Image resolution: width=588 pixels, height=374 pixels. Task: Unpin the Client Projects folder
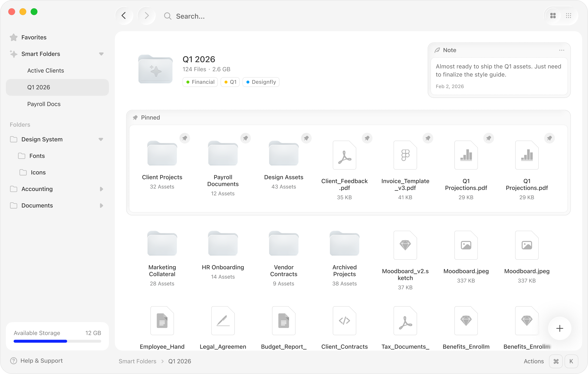pyautogui.click(x=185, y=138)
